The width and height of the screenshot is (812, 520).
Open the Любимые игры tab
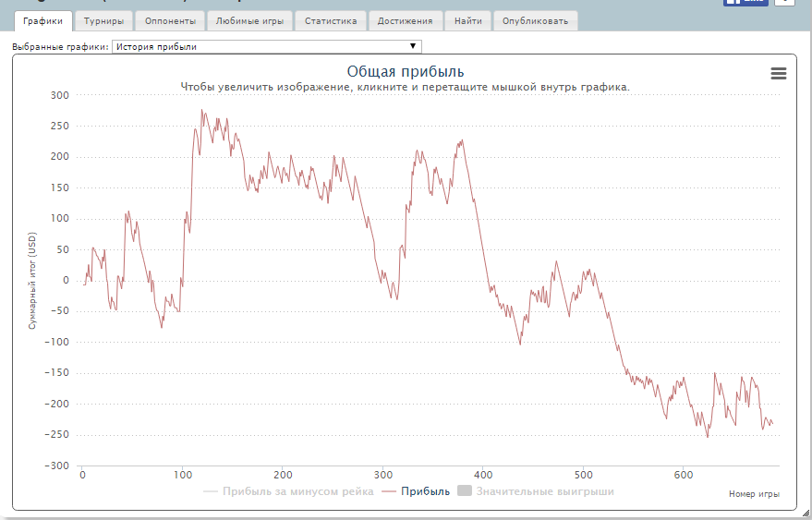click(x=249, y=21)
